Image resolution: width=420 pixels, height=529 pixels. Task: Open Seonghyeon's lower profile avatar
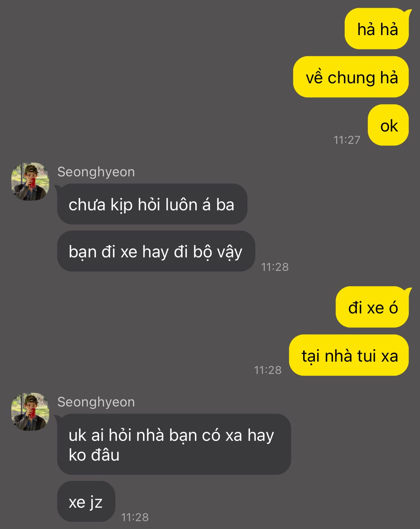pos(30,411)
